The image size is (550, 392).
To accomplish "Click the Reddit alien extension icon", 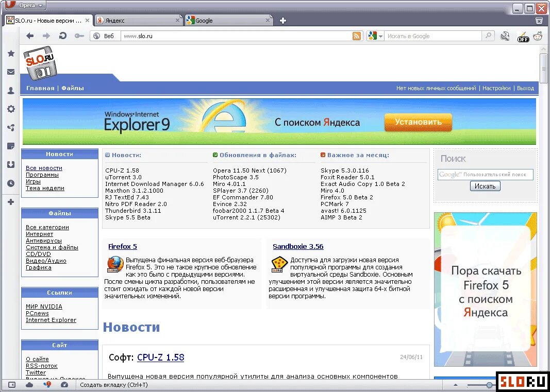I will click(x=538, y=36).
